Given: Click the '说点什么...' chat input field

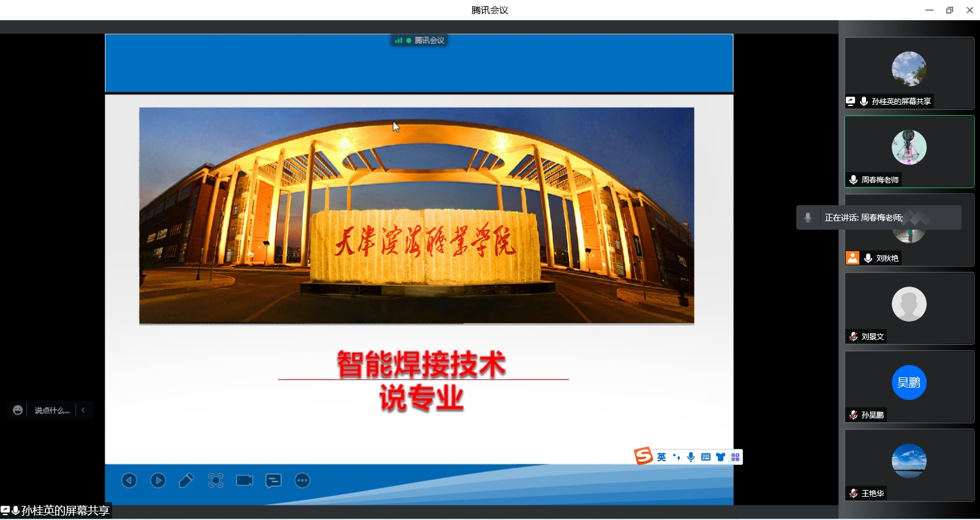Looking at the screenshot, I should coord(52,410).
